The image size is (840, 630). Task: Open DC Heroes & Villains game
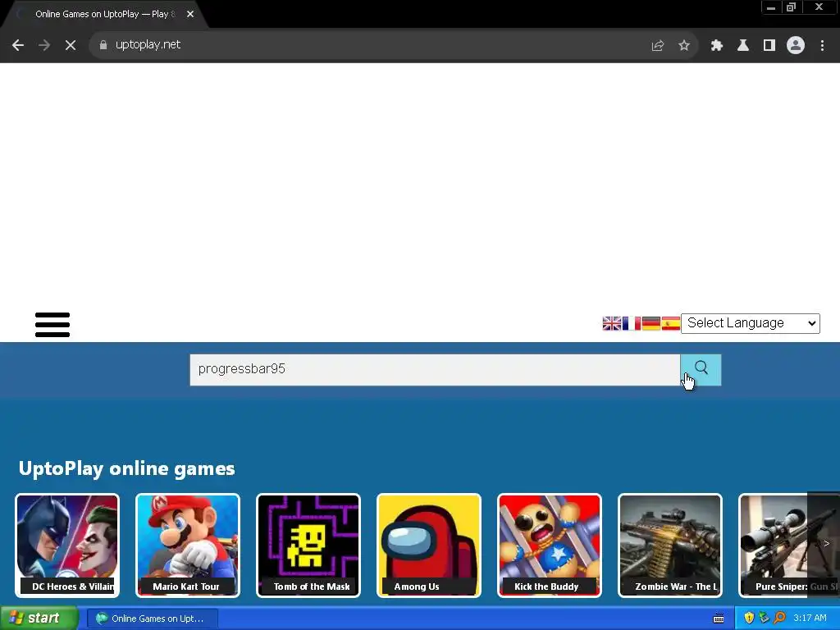coord(67,545)
